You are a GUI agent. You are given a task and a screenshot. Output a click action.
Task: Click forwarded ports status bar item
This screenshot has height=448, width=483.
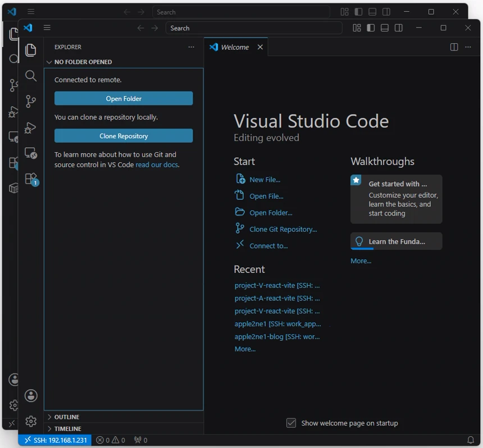point(141,440)
